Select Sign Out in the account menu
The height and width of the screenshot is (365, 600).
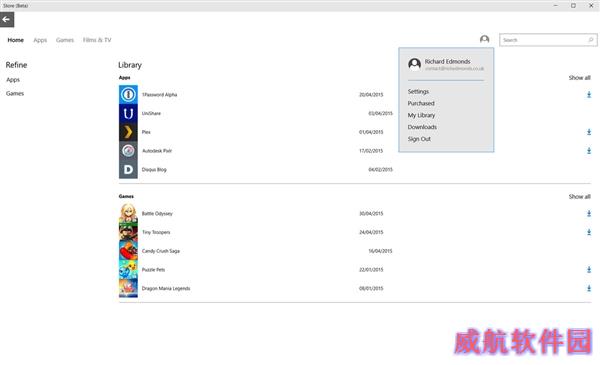pos(419,139)
